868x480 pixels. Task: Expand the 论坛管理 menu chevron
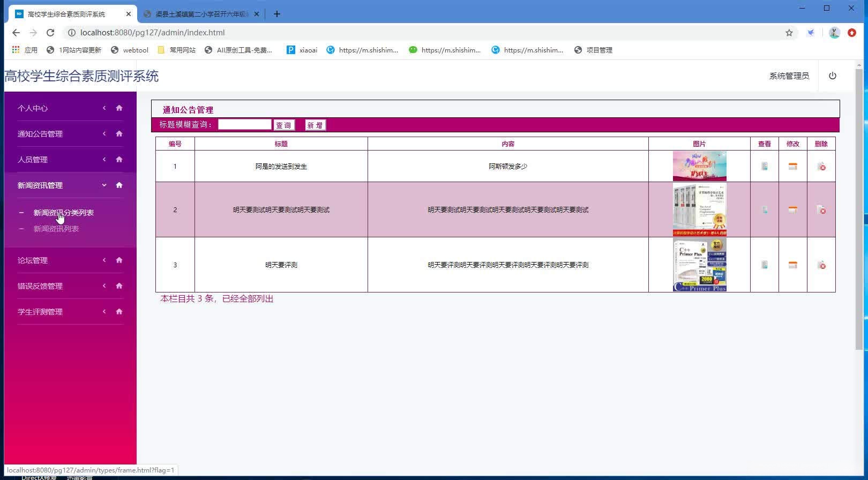(x=104, y=260)
